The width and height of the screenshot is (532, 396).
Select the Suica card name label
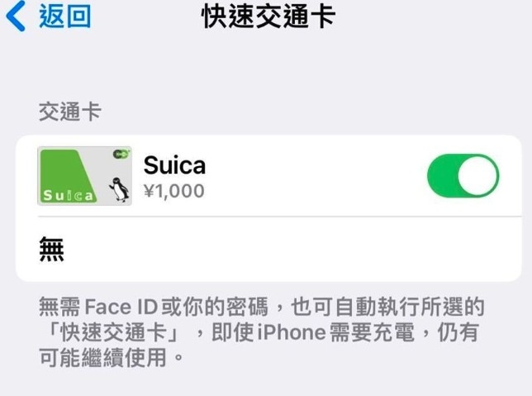tap(175, 165)
